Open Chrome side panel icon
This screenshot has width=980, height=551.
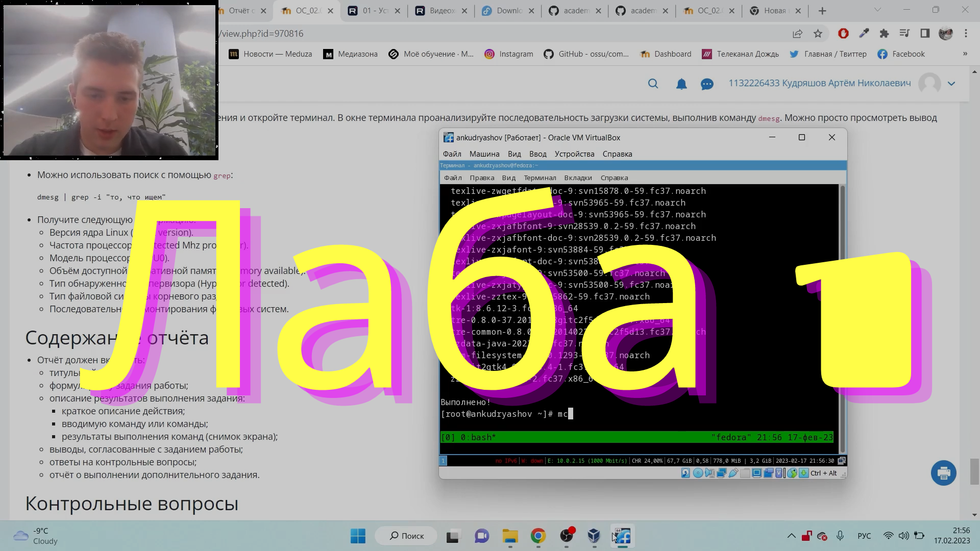coord(925,34)
